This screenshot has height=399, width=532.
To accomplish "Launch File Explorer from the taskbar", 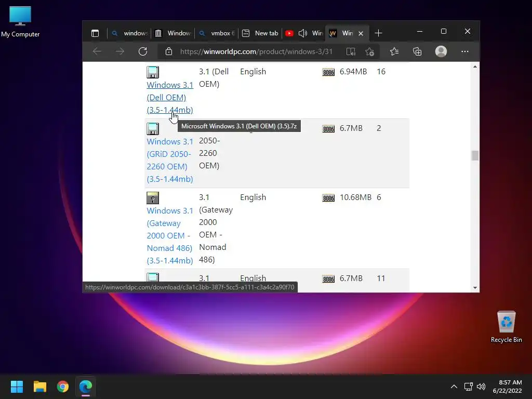I will pyautogui.click(x=39, y=387).
